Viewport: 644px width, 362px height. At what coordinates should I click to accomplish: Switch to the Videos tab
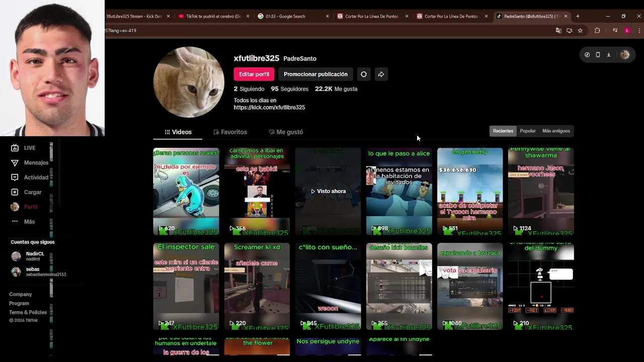click(178, 132)
